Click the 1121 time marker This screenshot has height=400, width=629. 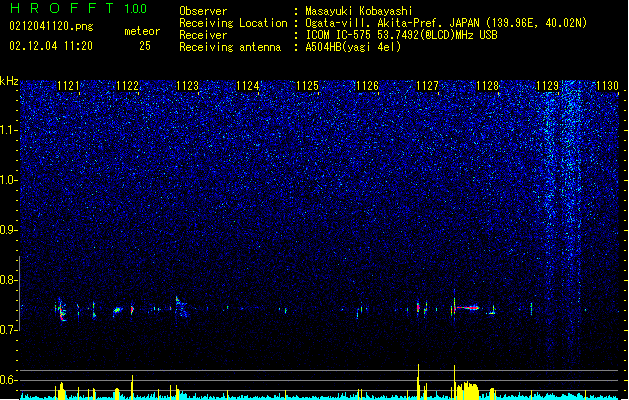pos(68,86)
